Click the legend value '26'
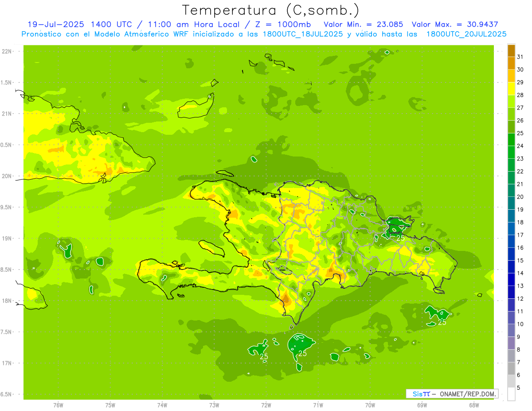 [520, 121]
